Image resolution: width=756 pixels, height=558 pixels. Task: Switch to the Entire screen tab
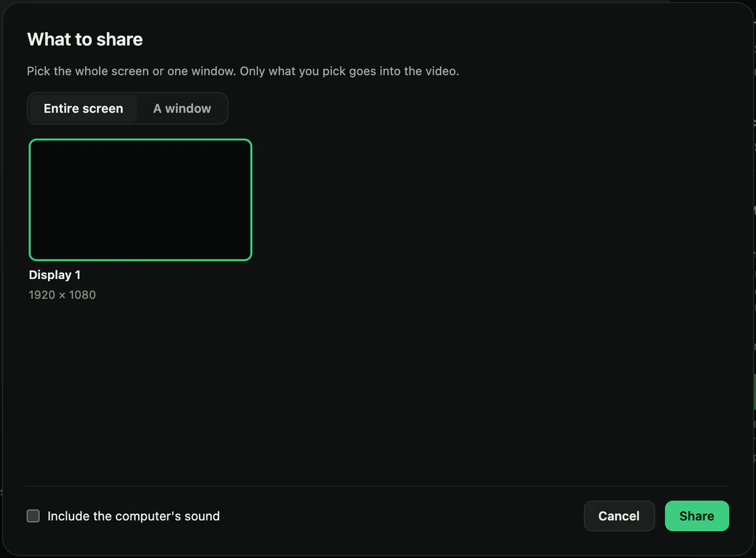click(83, 108)
